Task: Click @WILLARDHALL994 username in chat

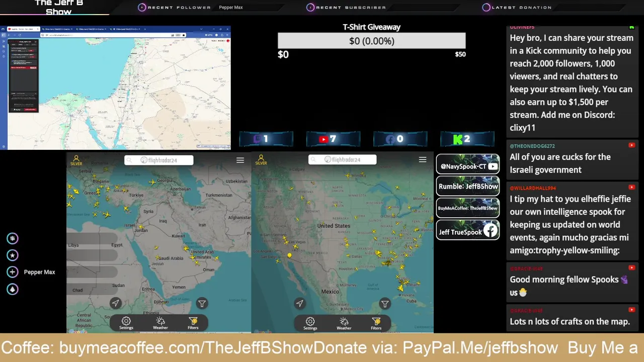Action: coord(533,188)
